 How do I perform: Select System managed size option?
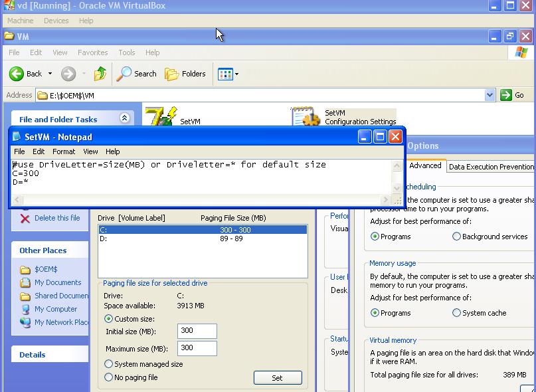108,364
